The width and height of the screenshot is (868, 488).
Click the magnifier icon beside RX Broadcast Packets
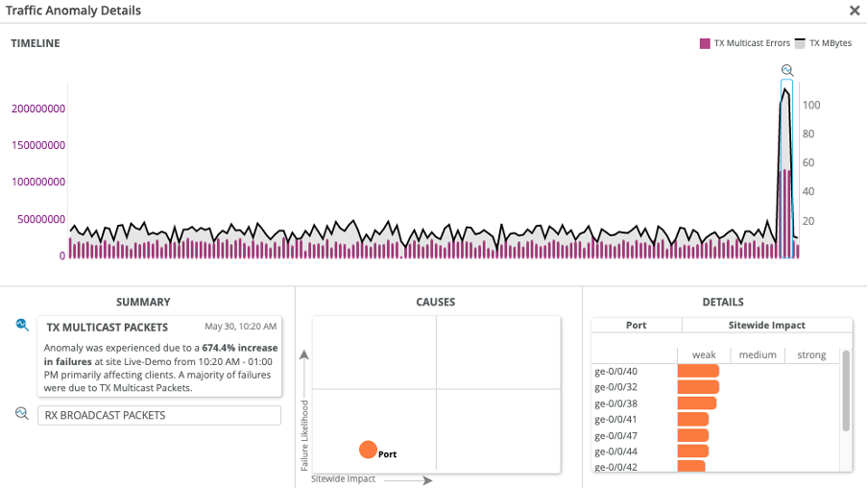point(22,413)
